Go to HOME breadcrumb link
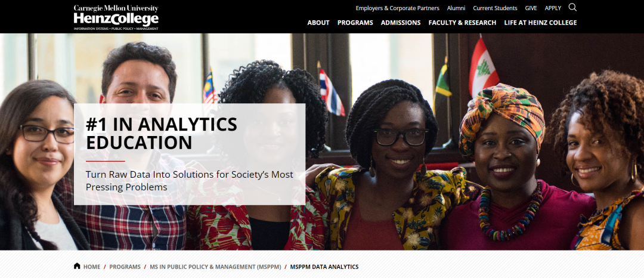The width and height of the screenshot is (644, 278). (92, 267)
